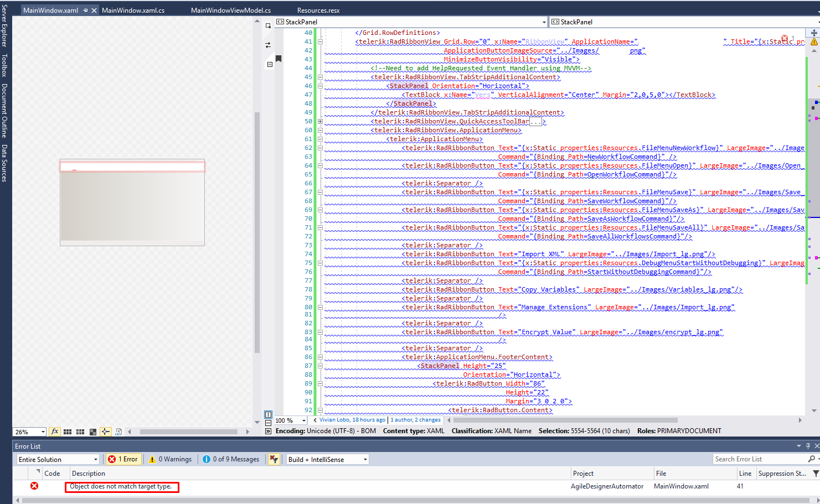
Task: Click the column filter funnel icon
Action: point(816,474)
